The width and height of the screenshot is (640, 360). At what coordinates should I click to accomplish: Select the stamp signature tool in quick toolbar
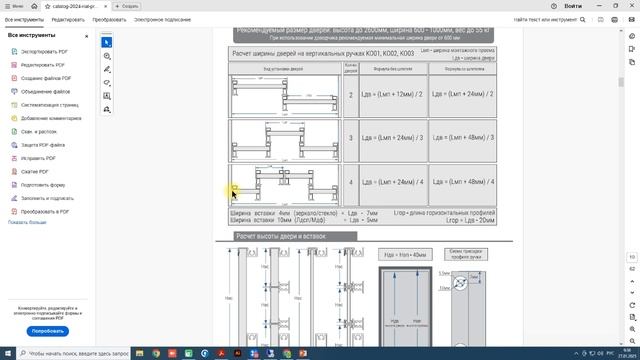(x=107, y=109)
